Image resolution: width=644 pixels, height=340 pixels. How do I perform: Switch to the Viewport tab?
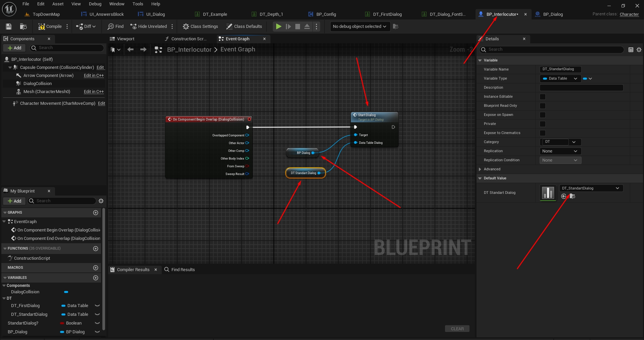point(125,39)
